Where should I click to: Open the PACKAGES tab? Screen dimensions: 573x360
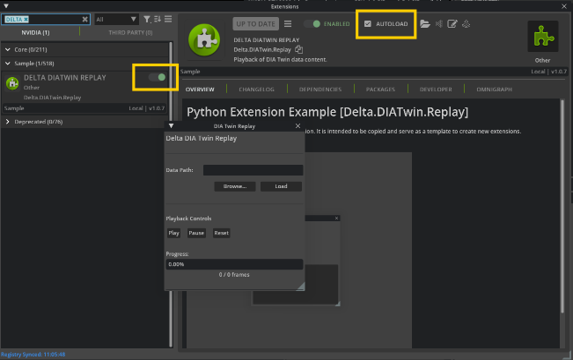pyautogui.click(x=380, y=89)
